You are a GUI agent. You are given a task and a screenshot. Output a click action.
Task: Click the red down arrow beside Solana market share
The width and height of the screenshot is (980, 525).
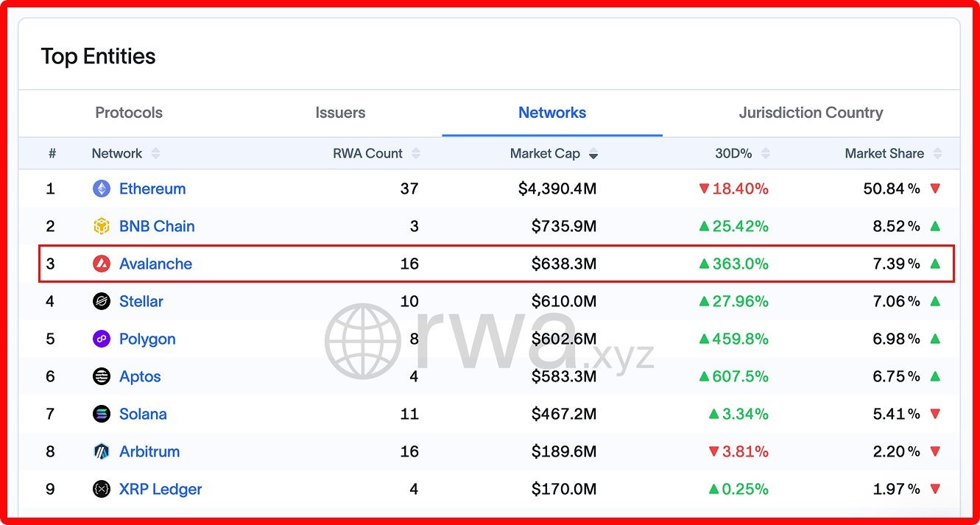[935, 414]
